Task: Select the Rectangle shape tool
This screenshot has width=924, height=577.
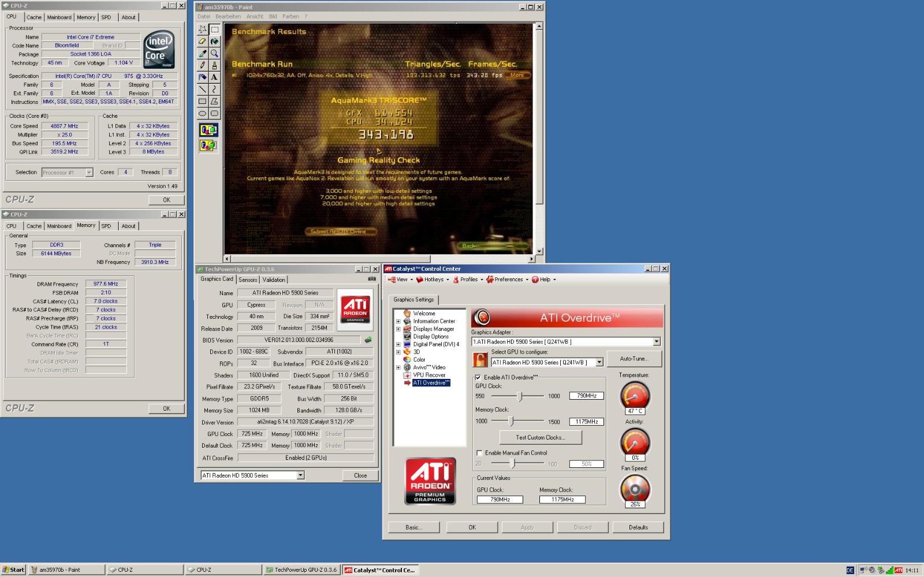Action: pos(202,101)
